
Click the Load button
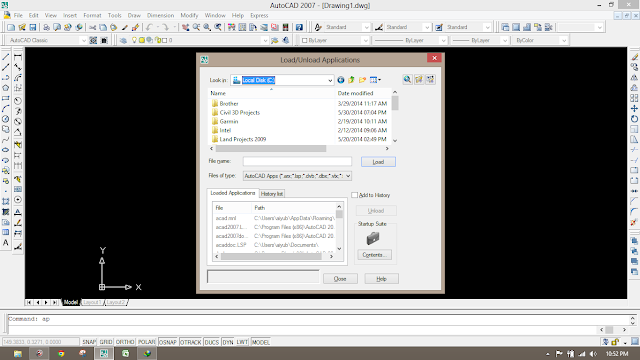click(x=378, y=162)
